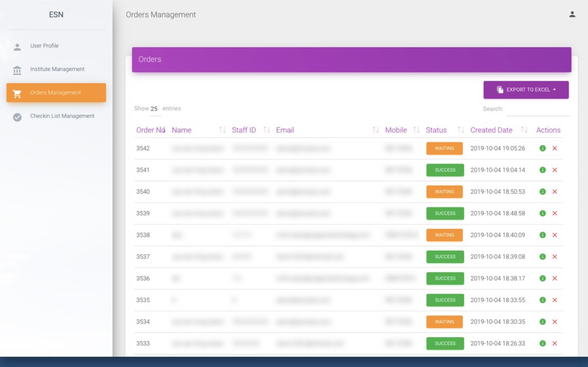588x367 pixels.
Task: Open Export to Excel dropdown
Action: [526, 90]
